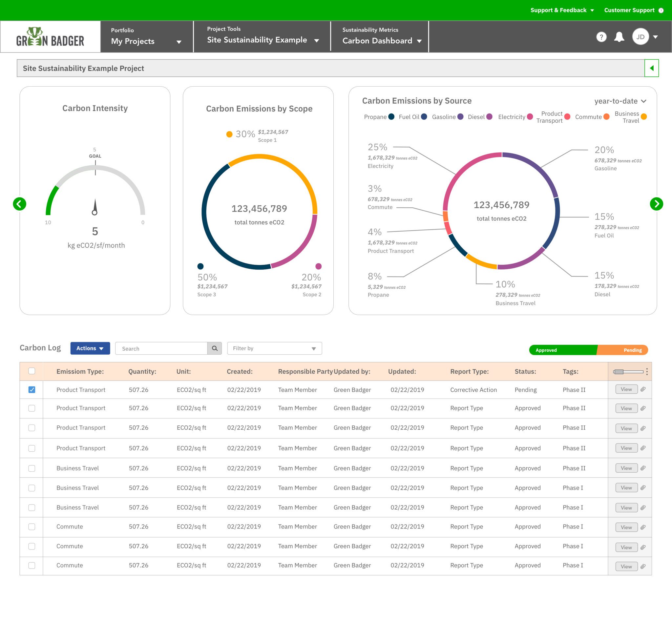Click View on the Corrective Action row

tap(626, 389)
